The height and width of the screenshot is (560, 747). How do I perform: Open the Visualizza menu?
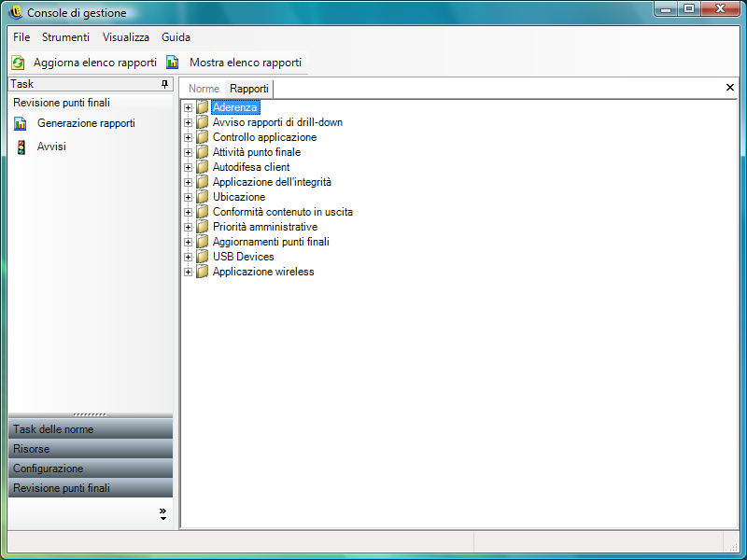[126, 37]
